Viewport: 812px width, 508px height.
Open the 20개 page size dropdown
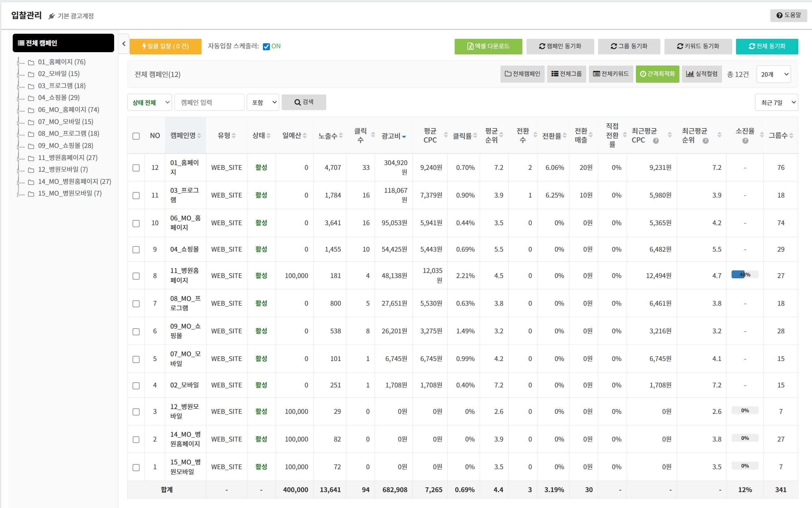pos(774,74)
